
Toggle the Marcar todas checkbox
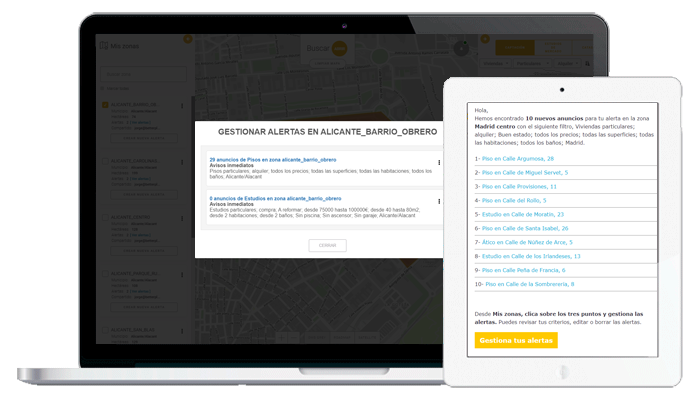tap(102, 88)
